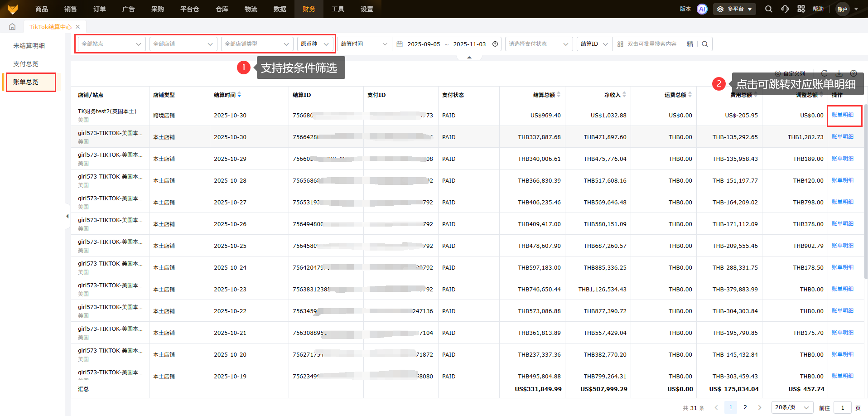Expand the 请选择支付状态 dropdown
Screen dimensions: 868x416
coord(538,44)
